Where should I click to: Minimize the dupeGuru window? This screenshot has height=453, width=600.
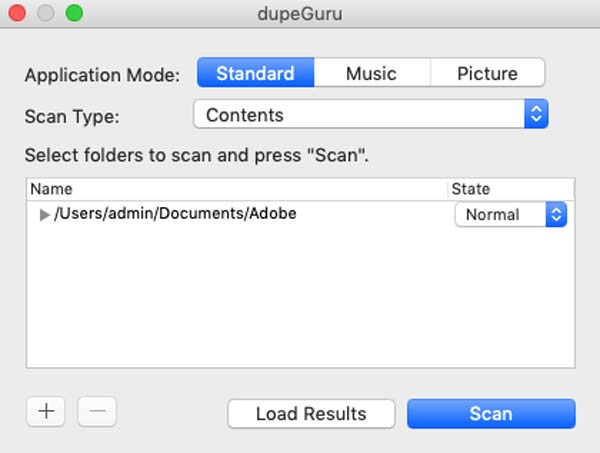(x=47, y=14)
